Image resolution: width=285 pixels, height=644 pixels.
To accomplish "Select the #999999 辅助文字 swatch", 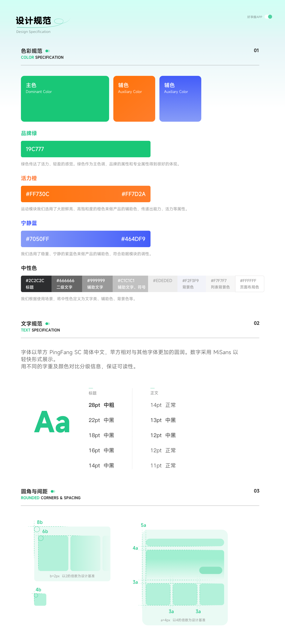I will (97, 284).
